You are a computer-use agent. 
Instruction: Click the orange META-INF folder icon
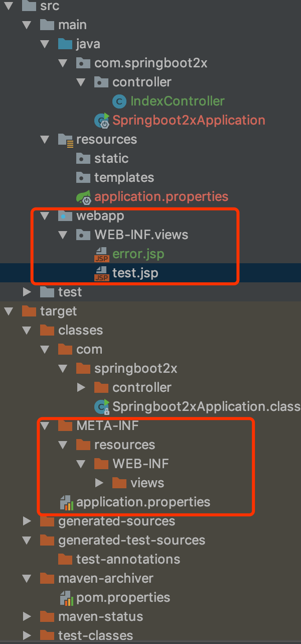pyautogui.click(x=65, y=426)
